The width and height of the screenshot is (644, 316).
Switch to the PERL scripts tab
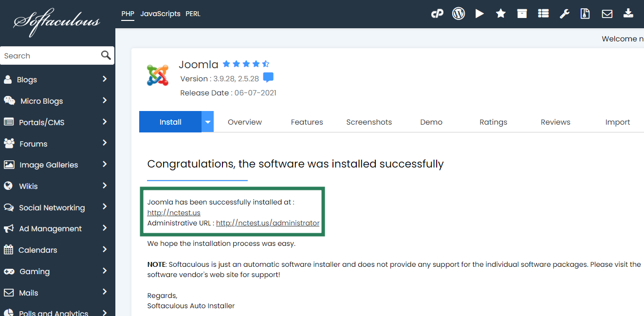(193, 14)
